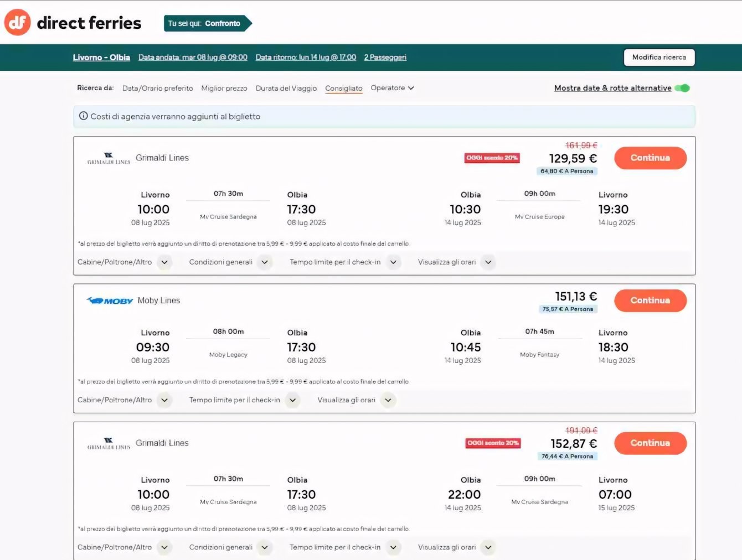742x560 pixels.
Task: Click the Grimaldi Lines logo in the 129,59 € card
Action: click(x=109, y=158)
